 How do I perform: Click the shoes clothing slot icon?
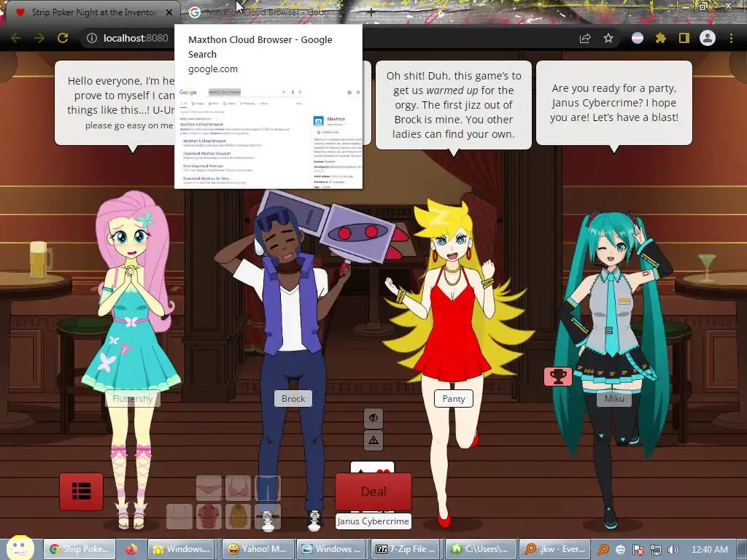[x=268, y=517]
